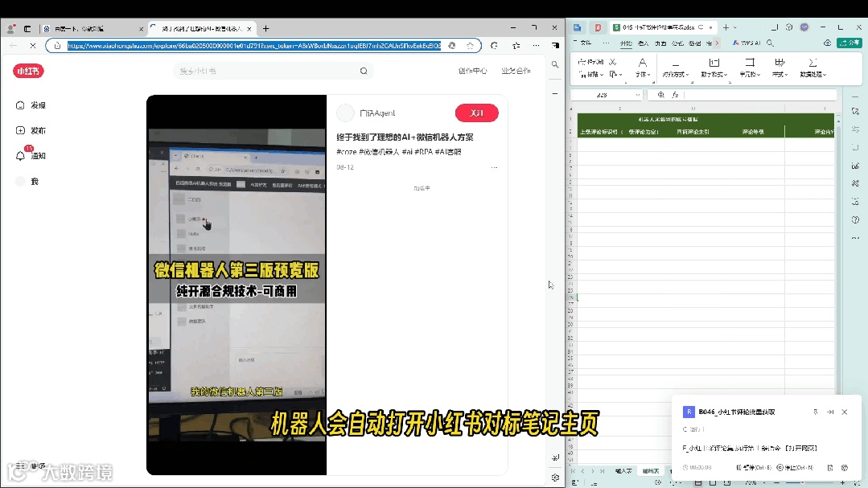
Task: Click the cut scissors icon in WPS
Action: (x=613, y=61)
